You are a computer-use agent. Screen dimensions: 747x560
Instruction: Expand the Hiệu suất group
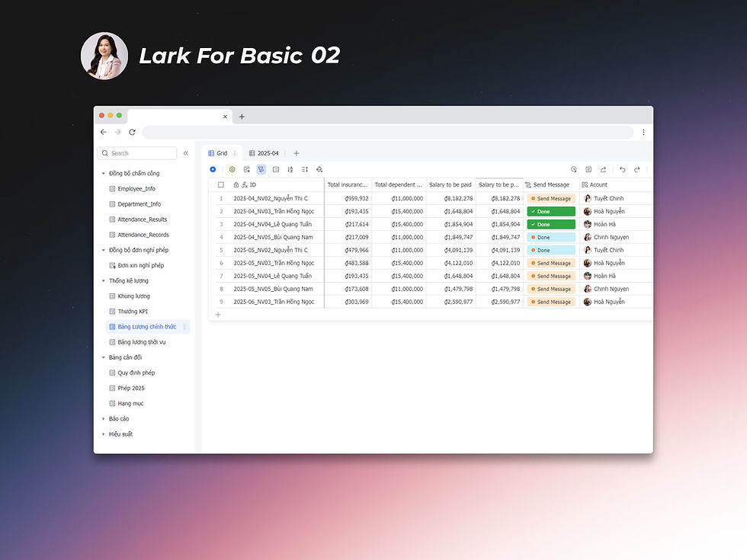[104, 434]
